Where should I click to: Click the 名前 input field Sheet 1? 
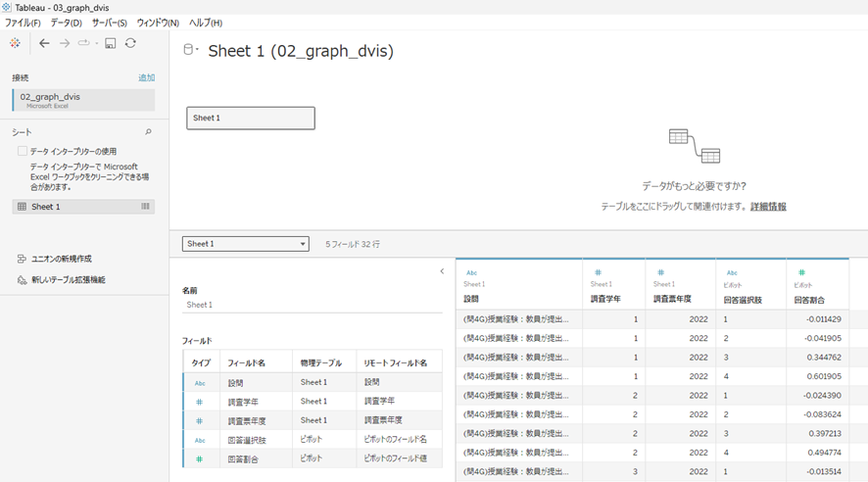(313, 305)
